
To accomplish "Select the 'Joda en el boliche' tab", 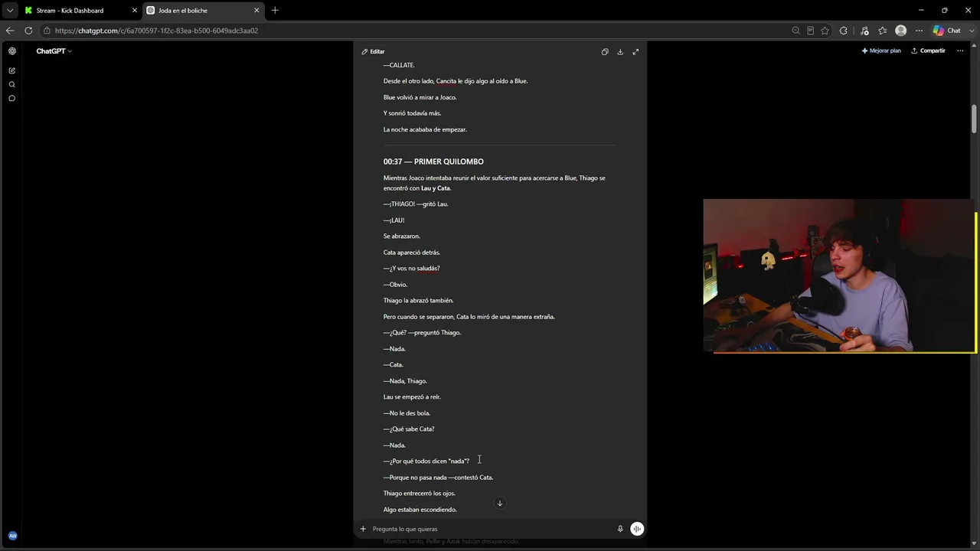I will tap(203, 11).
